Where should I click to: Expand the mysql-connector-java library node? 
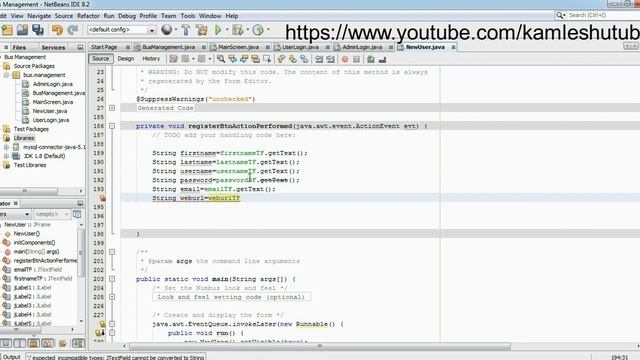click(6, 147)
